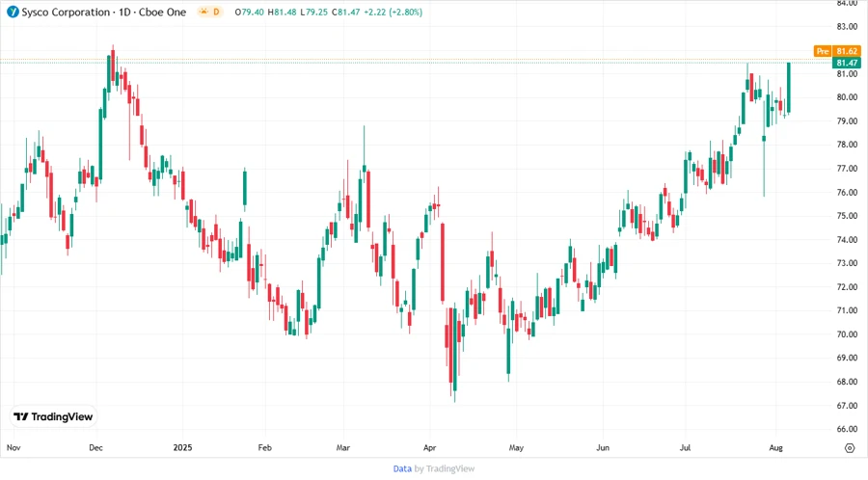Click the 70.00 price axis label
The height and width of the screenshot is (480, 868).
(x=847, y=334)
